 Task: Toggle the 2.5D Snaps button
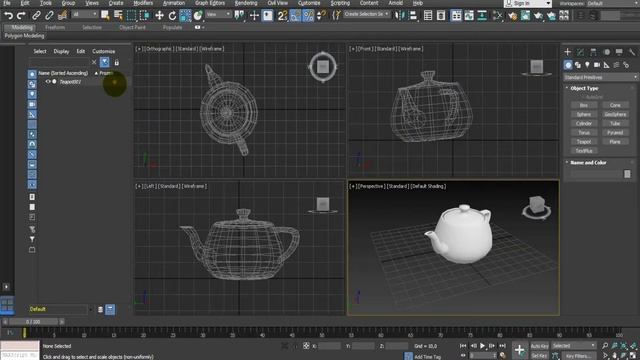pos(282,16)
